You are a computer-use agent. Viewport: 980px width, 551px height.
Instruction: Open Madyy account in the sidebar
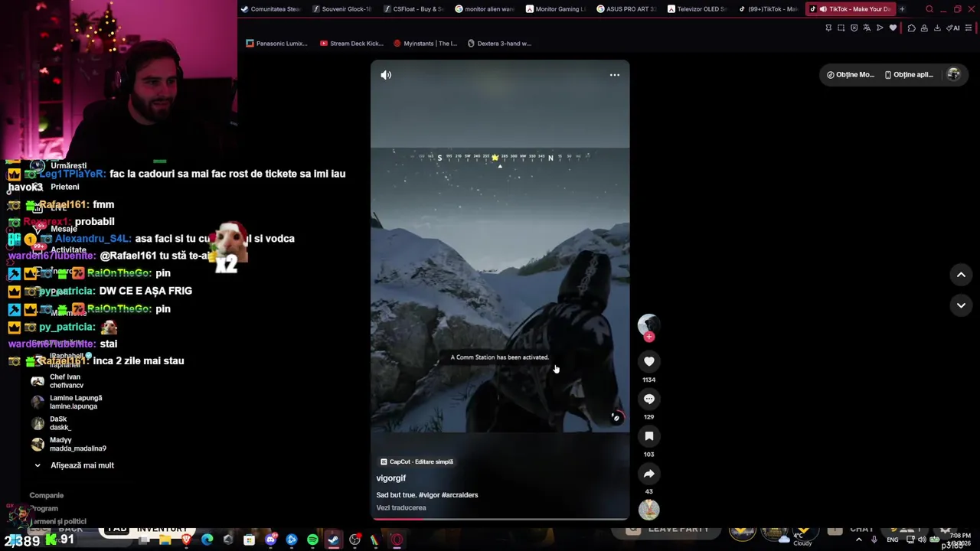tap(69, 444)
